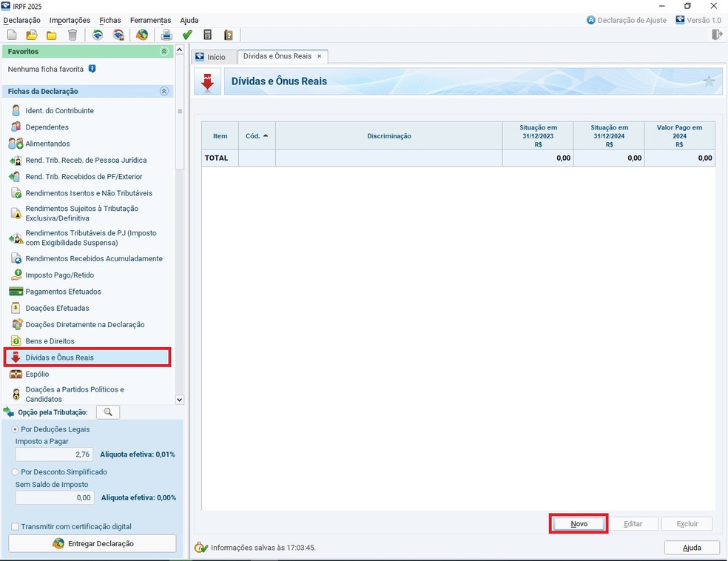Sort the table by the Cód. column
The width and height of the screenshot is (728, 561).
(x=256, y=136)
